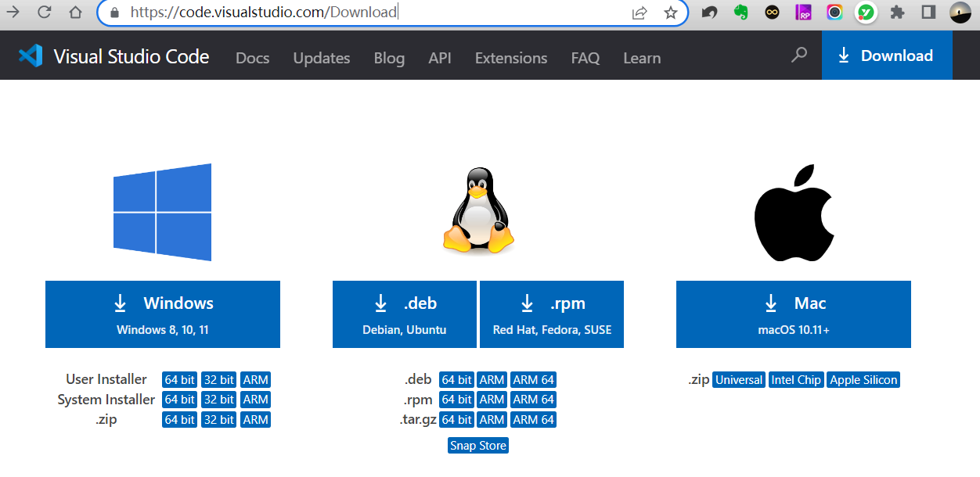Get Mac .zip Apple Silicon build

pos(864,380)
